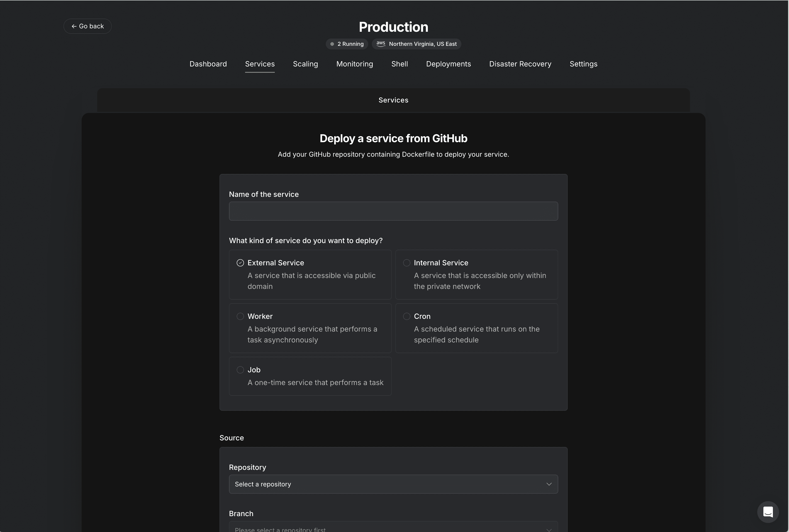Expand the Branch dropdown
789x532 pixels.
(394, 527)
